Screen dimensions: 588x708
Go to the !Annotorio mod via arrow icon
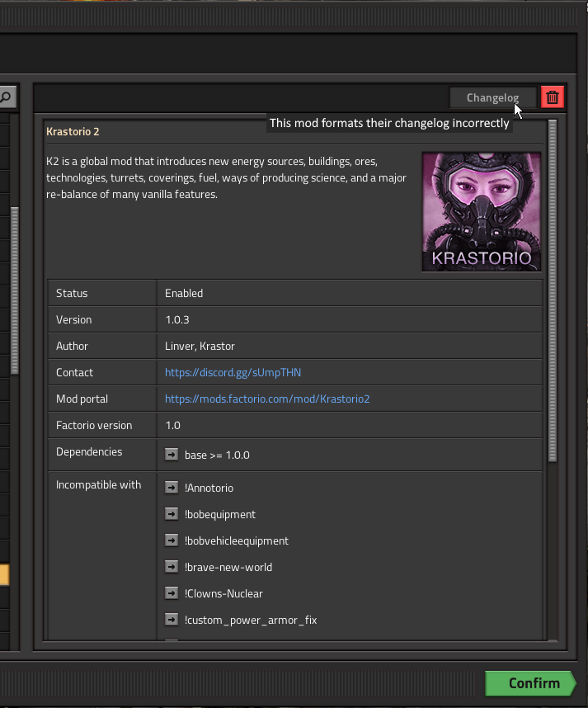click(172, 488)
